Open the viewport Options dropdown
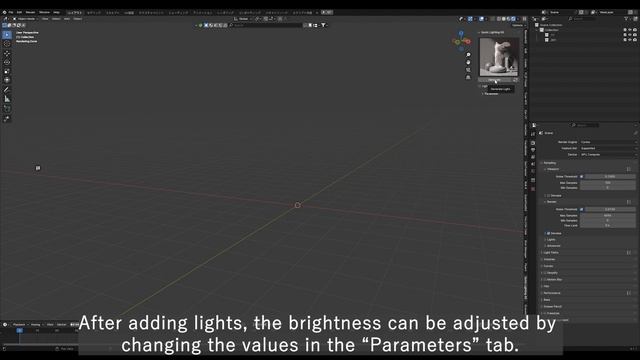Viewport: 640px width, 360px height. click(x=518, y=25)
